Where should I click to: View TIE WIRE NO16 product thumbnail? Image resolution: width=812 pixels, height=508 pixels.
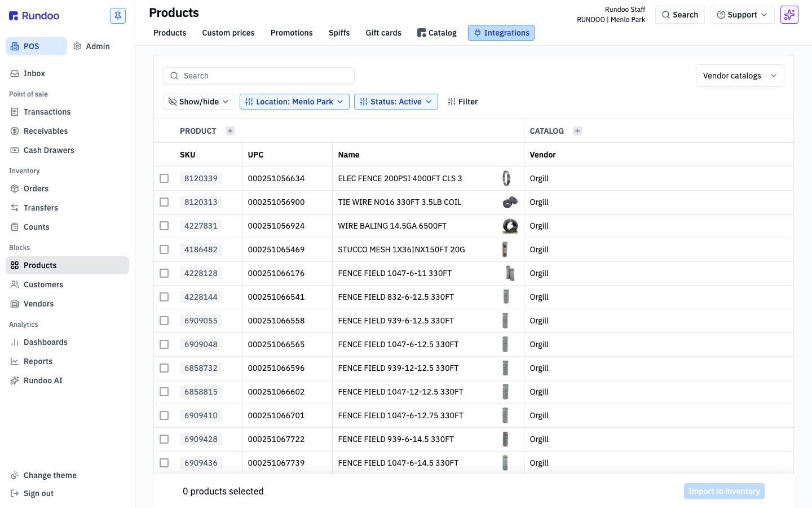[x=510, y=202]
